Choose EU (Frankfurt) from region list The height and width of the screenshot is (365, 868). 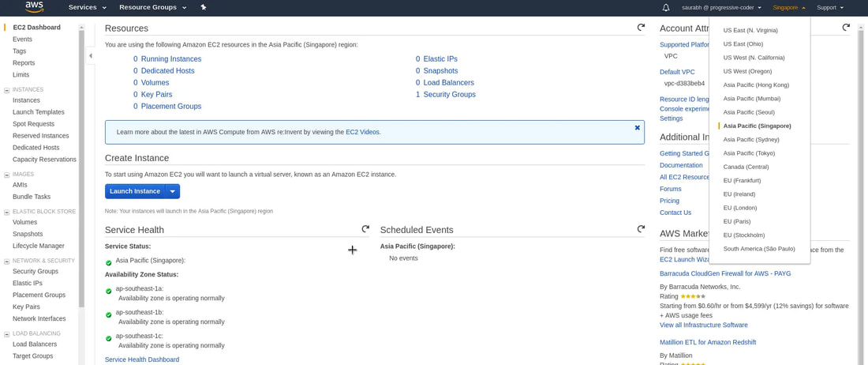coord(742,180)
